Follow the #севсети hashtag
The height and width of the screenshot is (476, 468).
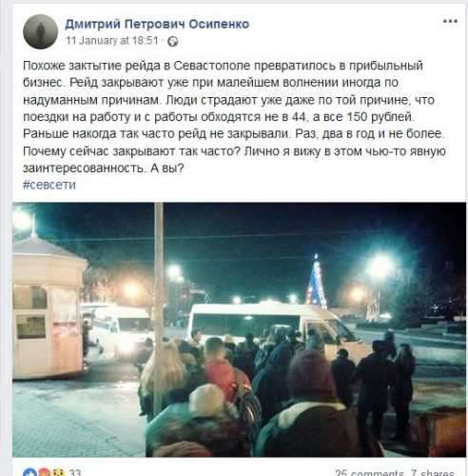pyautogui.click(x=49, y=185)
